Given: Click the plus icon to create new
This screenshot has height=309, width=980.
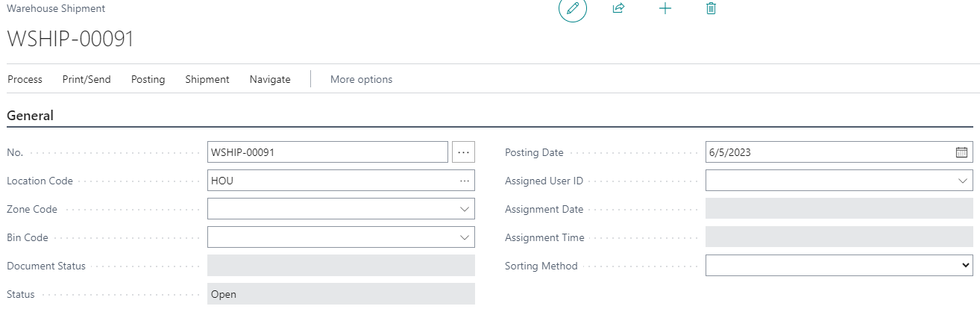Looking at the screenshot, I should point(665,9).
